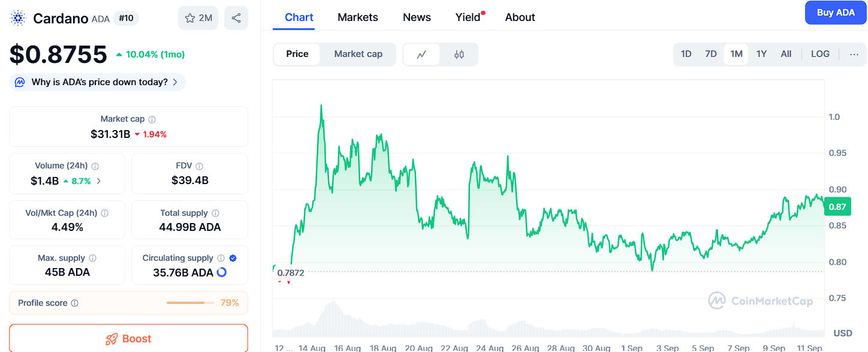
Task: Set chart range to 1M
Action: point(736,54)
